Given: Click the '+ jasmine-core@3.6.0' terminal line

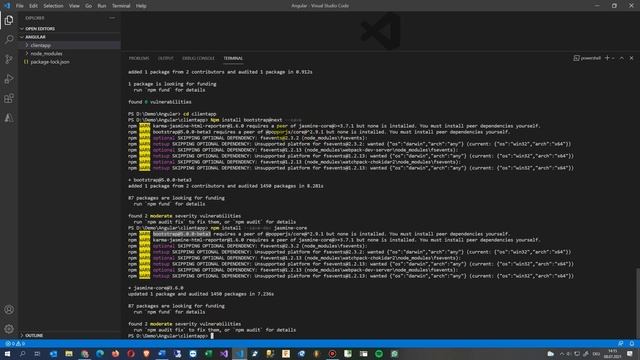Looking at the screenshot, I should (156, 288).
